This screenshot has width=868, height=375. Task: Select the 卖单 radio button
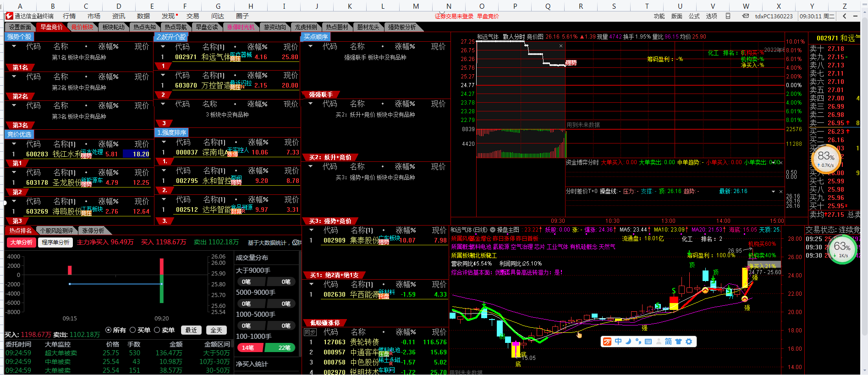(157, 330)
